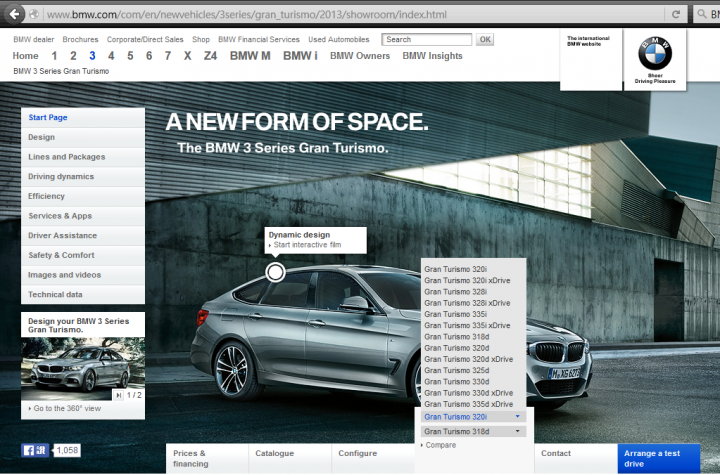Screen dimensions: 720x475
Task: Choose Gran Turismo 320i xDrive from list
Action: [467, 280]
